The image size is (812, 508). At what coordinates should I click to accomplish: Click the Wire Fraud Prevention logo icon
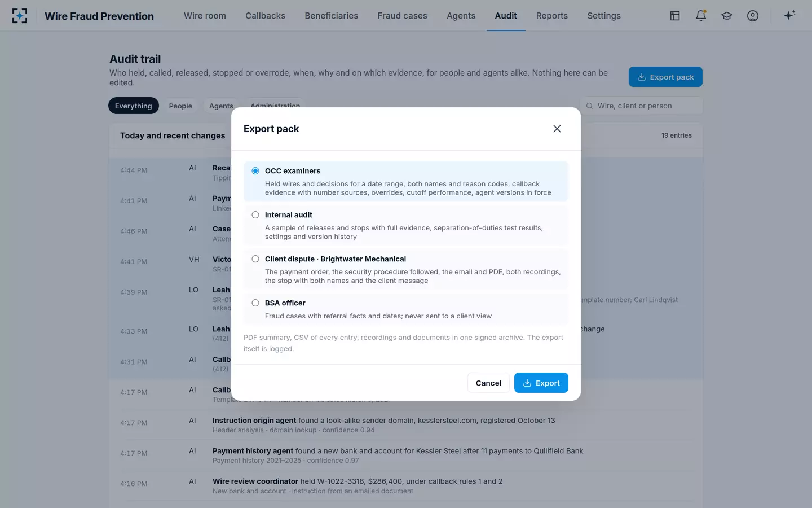20,16
